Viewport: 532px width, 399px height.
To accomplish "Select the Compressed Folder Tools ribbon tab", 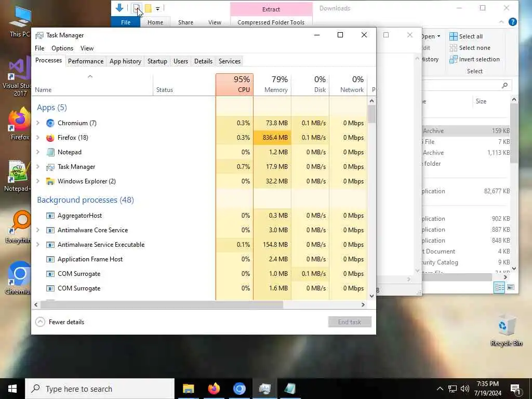I will (271, 22).
